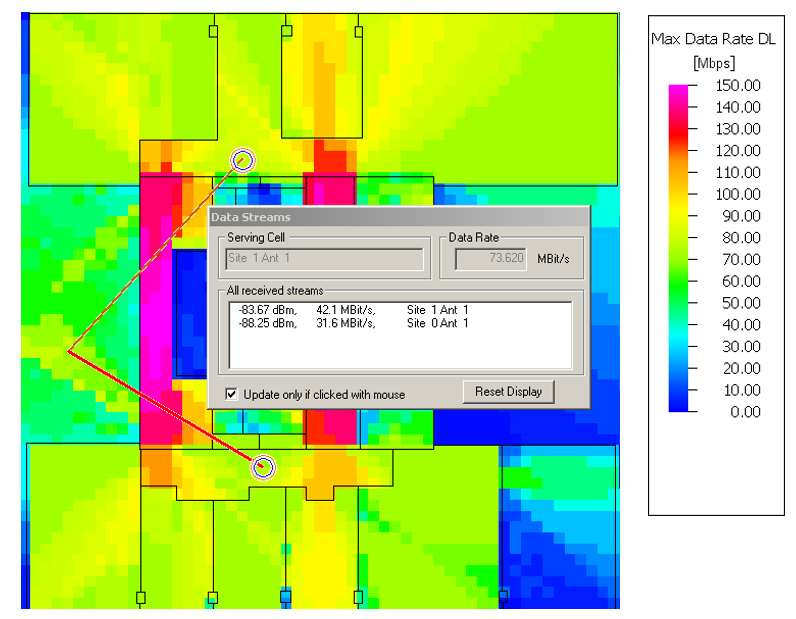Image resolution: width=796 pixels, height=619 pixels.
Task: Click the rightmost square marker on top wall
Action: (358, 31)
